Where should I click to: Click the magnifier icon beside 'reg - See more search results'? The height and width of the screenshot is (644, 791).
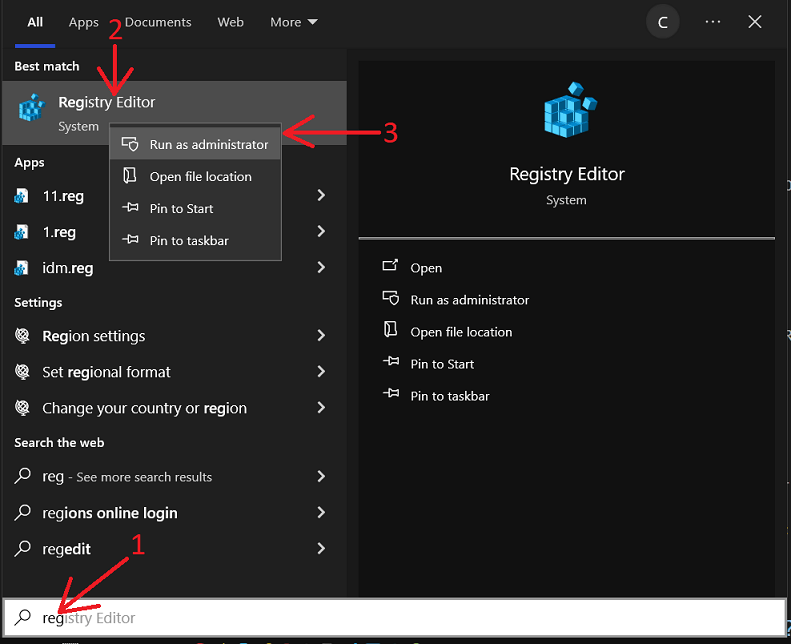click(23, 476)
